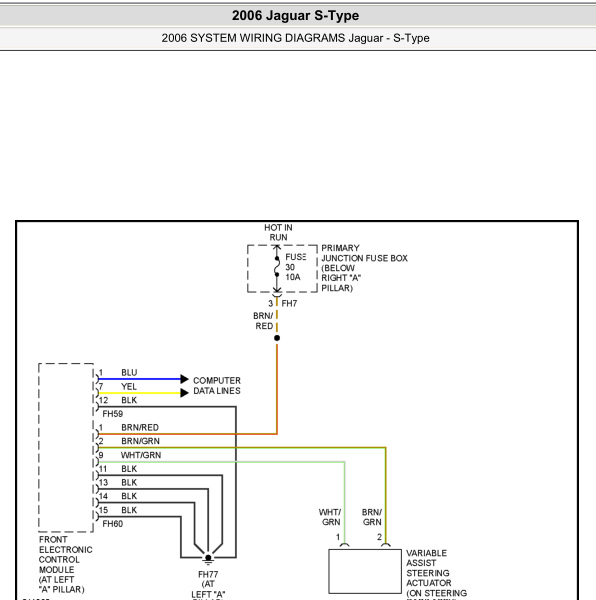Select the "FUSE 30 10A" text

click(x=295, y=267)
